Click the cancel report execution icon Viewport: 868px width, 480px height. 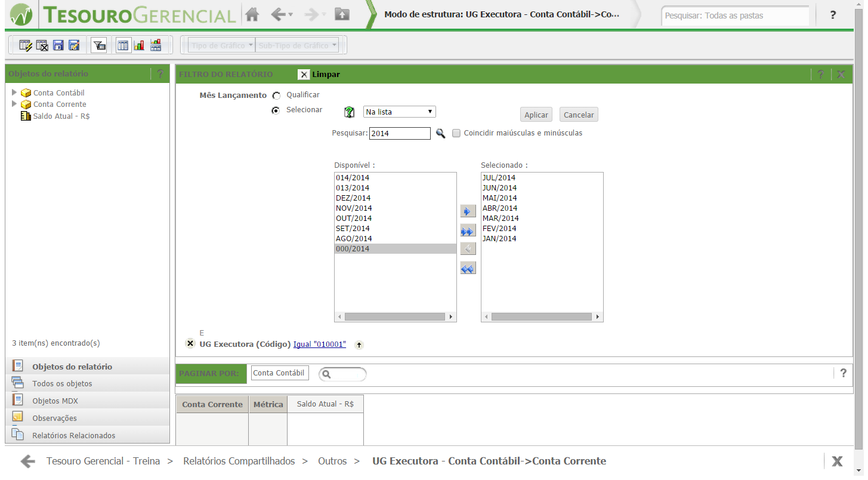tap(42, 45)
